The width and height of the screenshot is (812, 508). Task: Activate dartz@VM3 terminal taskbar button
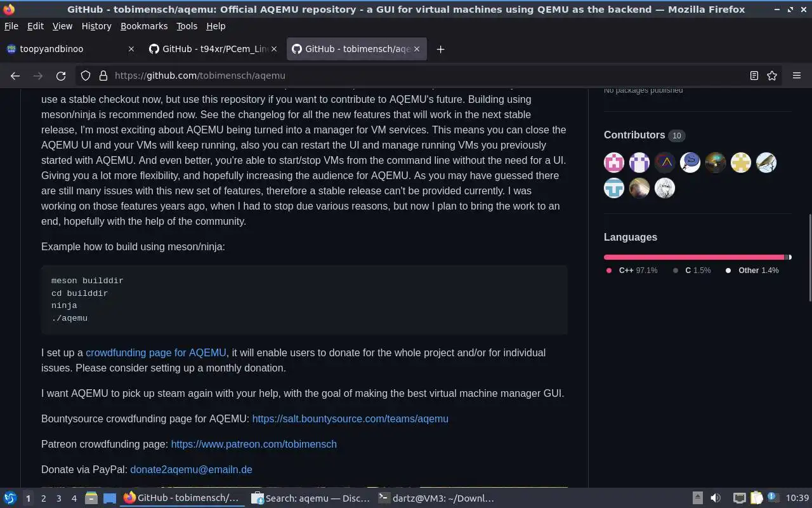point(438,498)
